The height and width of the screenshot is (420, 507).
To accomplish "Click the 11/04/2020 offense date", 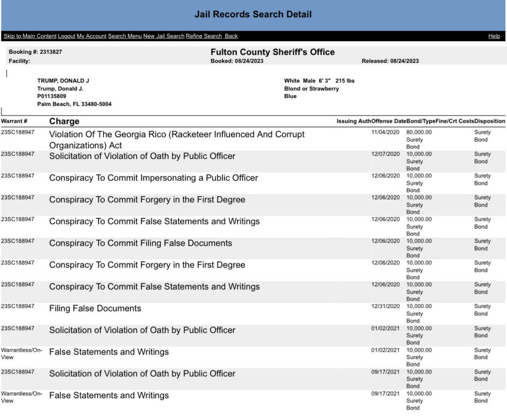I will pyautogui.click(x=385, y=132).
